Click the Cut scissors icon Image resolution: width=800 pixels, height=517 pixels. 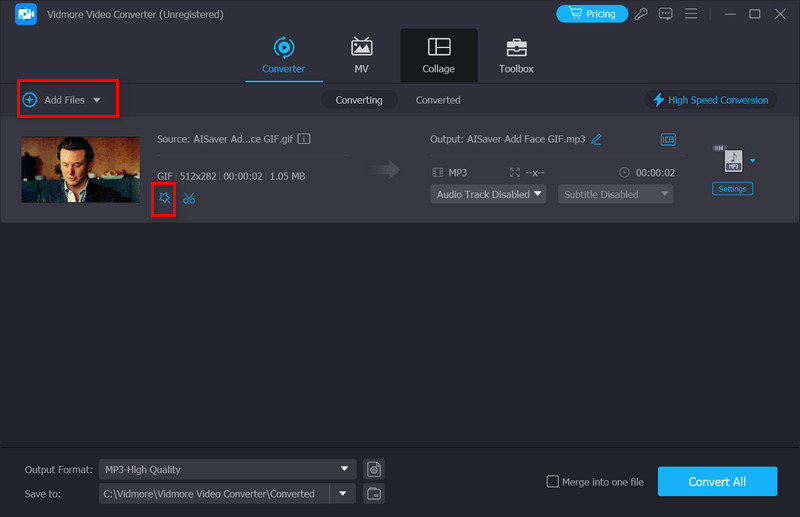pyautogui.click(x=189, y=198)
